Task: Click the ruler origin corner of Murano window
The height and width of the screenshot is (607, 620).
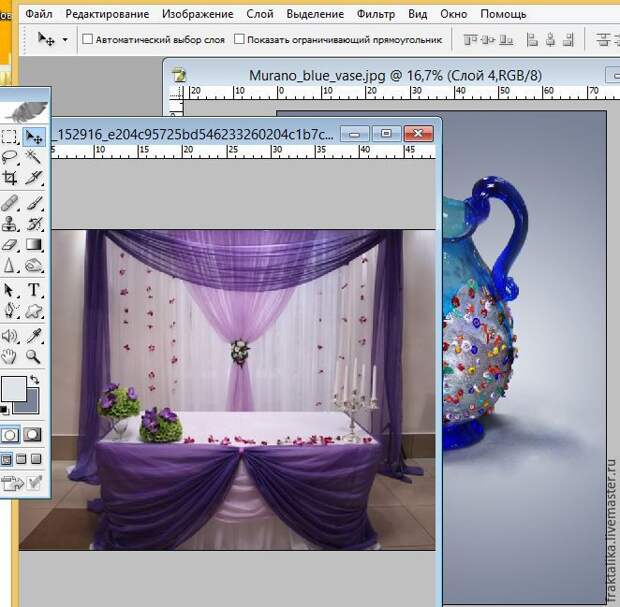Action: click(x=176, y=92)
